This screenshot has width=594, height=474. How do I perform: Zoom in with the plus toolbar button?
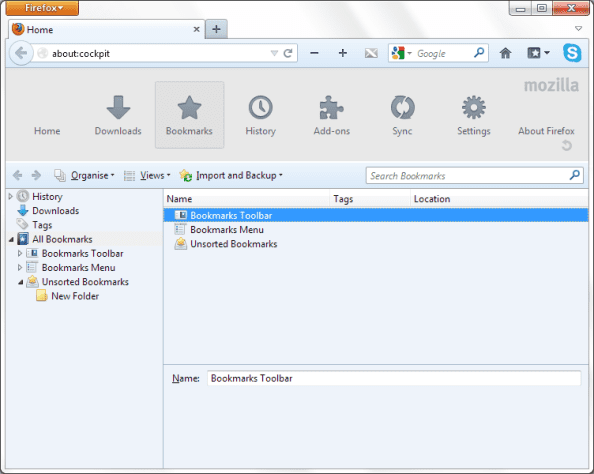tap(342, 53)
